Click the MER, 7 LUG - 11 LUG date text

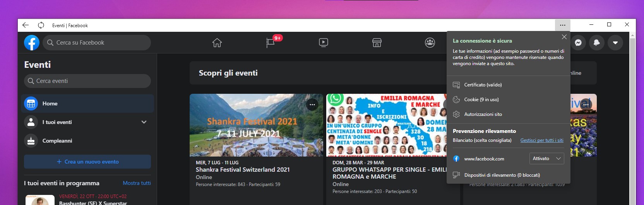(x=217, y=163)
